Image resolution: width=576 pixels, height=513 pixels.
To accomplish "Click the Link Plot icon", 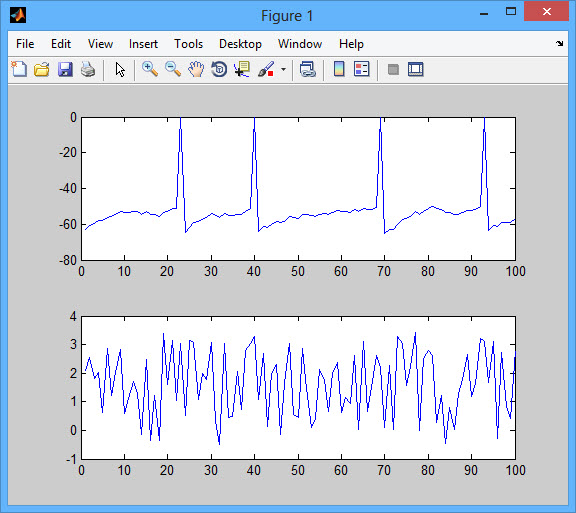I will tap(307, 69).
